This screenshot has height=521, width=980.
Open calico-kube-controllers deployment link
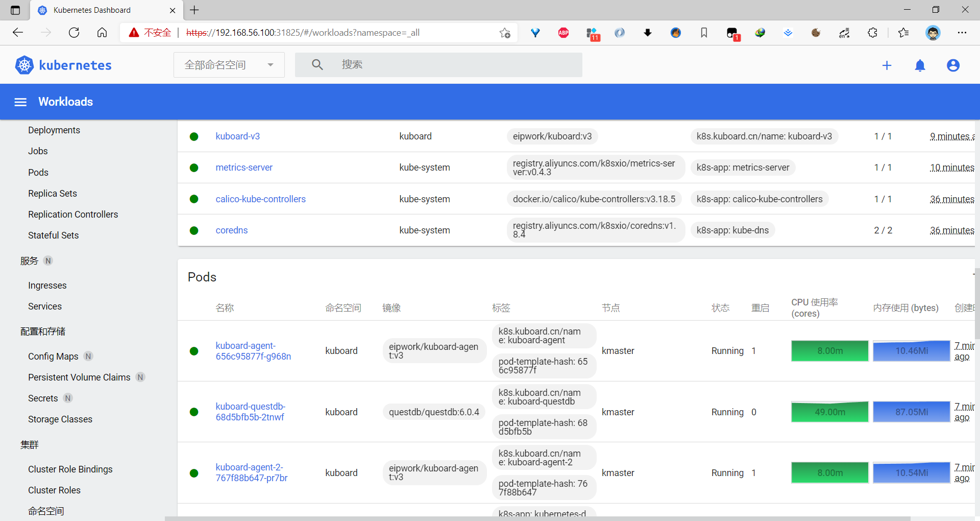261,199
